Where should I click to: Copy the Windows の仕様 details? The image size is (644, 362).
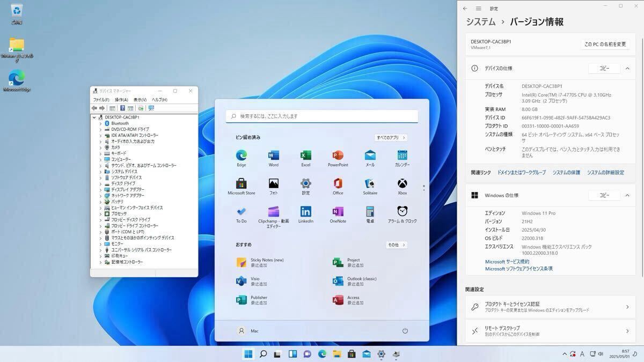[x=604, y=195]
